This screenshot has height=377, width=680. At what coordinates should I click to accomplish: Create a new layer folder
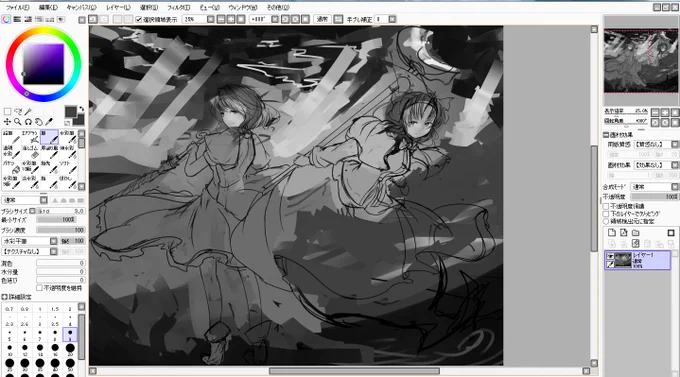(635, 233)
